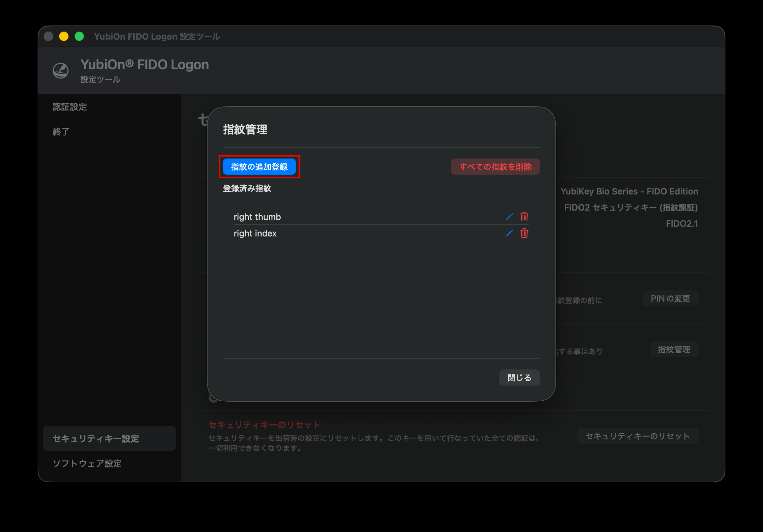Maximize the window with green button

pyautogui.click(x=79, y=36)
